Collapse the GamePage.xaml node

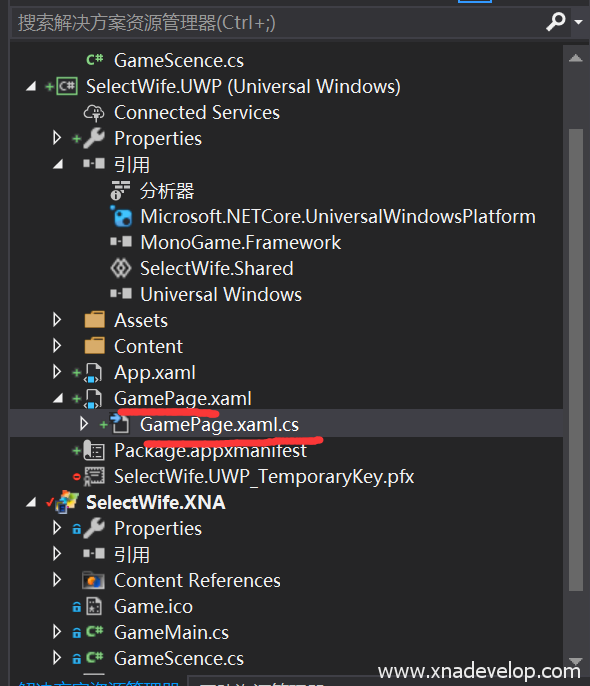click(58, 399)
